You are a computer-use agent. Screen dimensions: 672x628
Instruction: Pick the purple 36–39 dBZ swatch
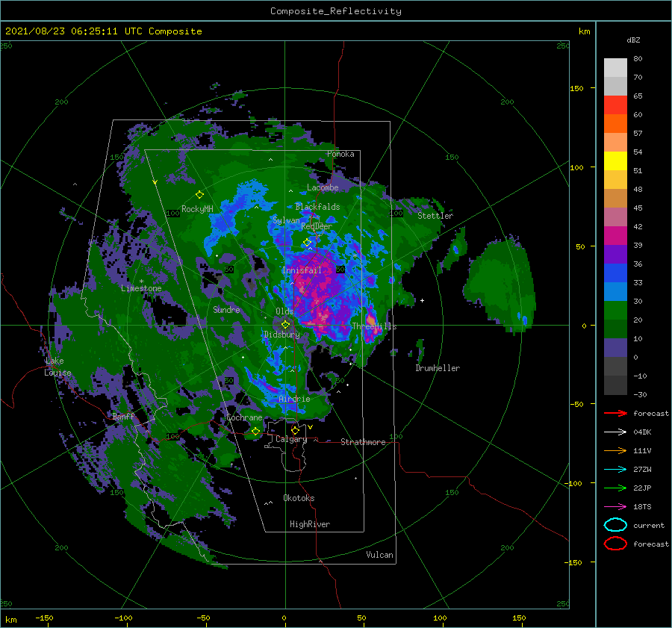pos(615,255)
